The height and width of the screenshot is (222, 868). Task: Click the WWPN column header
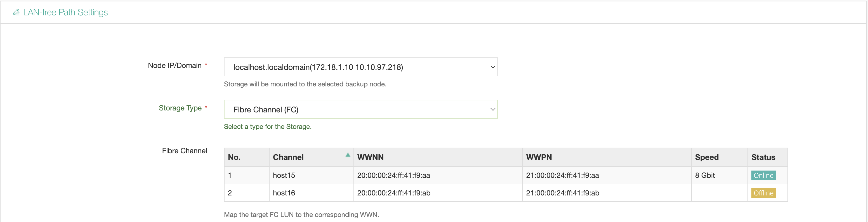click(x=539, y=157)
